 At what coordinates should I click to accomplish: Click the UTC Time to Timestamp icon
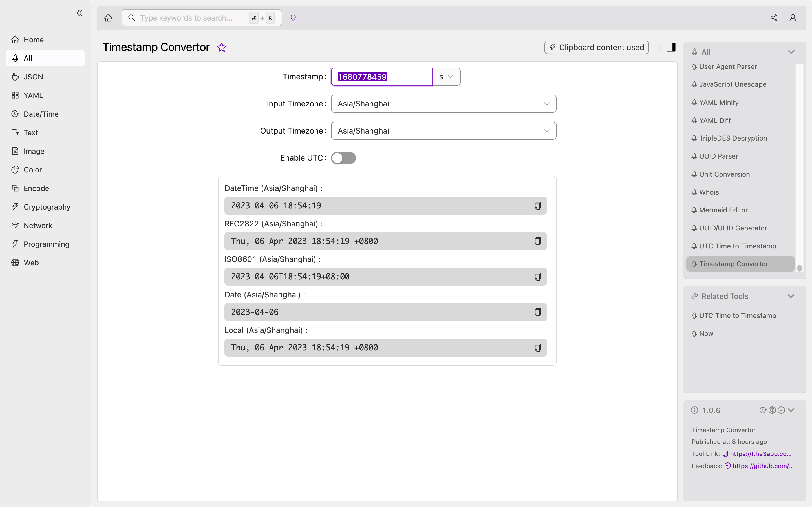tap(694, 246)
